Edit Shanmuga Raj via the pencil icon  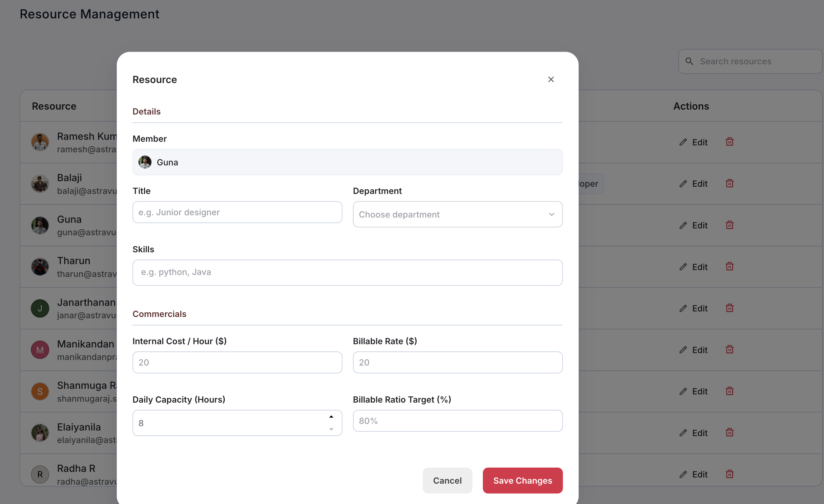(684, 391)
